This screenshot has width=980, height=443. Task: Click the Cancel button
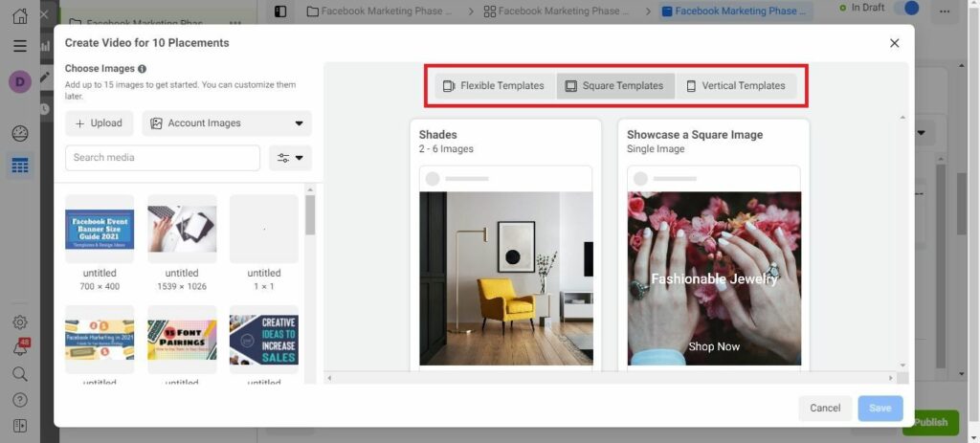tap(825, 408)
